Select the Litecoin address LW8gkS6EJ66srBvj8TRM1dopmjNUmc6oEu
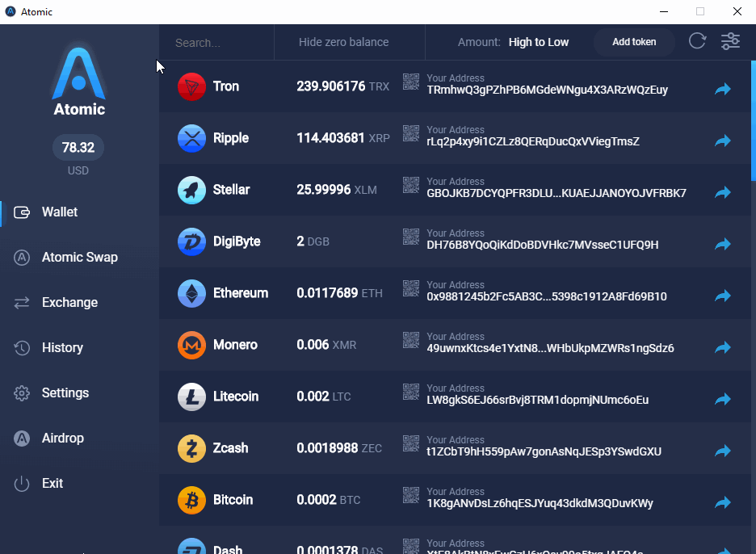The image size is (756, 554). pyautogui.click(x=538, y=401)
